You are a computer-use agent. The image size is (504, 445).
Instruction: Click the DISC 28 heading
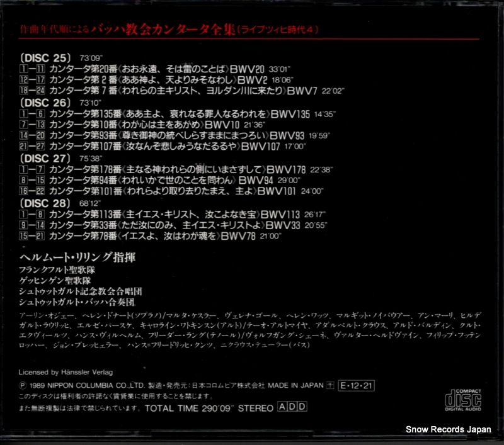coord(45,203)
